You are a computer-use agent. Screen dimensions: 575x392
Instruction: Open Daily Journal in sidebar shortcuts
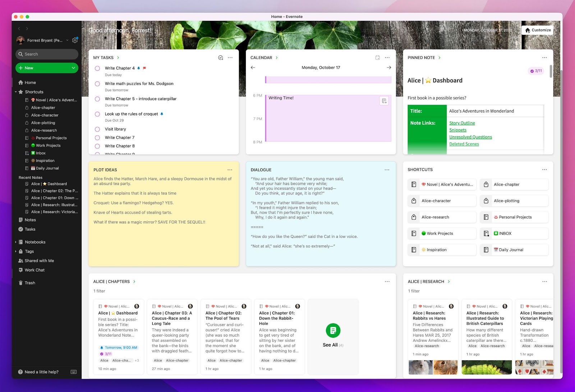click(x=47, y=168)
